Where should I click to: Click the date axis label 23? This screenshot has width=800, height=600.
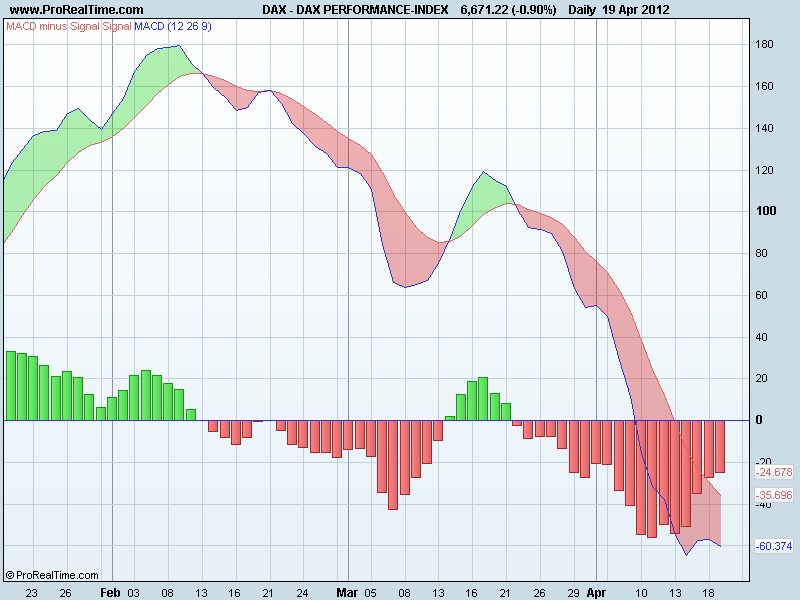[31, 593]
